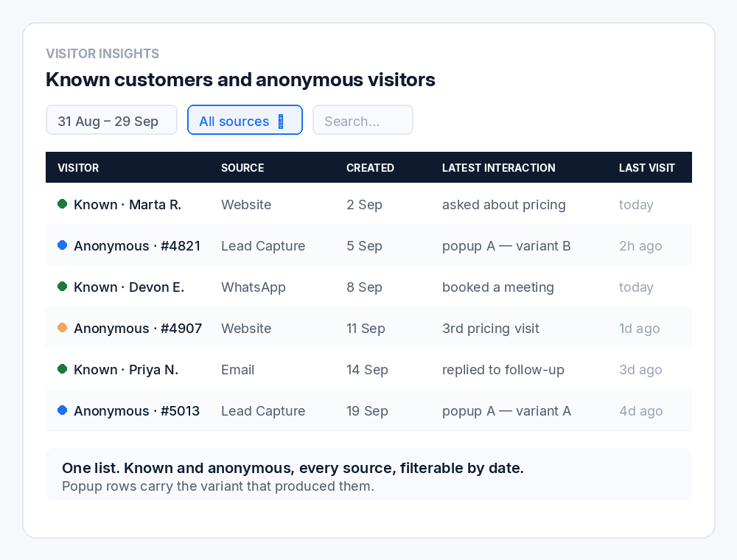This screenshot has height=560, width=737.
Task: Open visitor Known · Priya N.
Action: pos(126,370)
